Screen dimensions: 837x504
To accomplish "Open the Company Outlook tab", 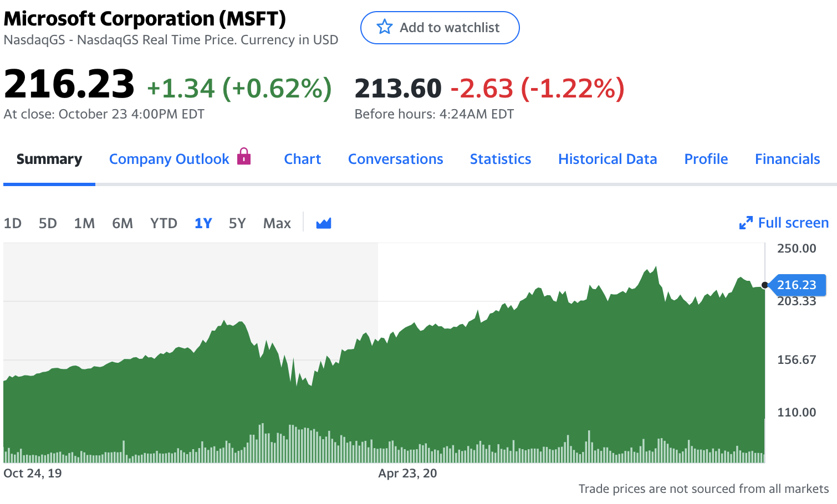I will coord(169,160).
